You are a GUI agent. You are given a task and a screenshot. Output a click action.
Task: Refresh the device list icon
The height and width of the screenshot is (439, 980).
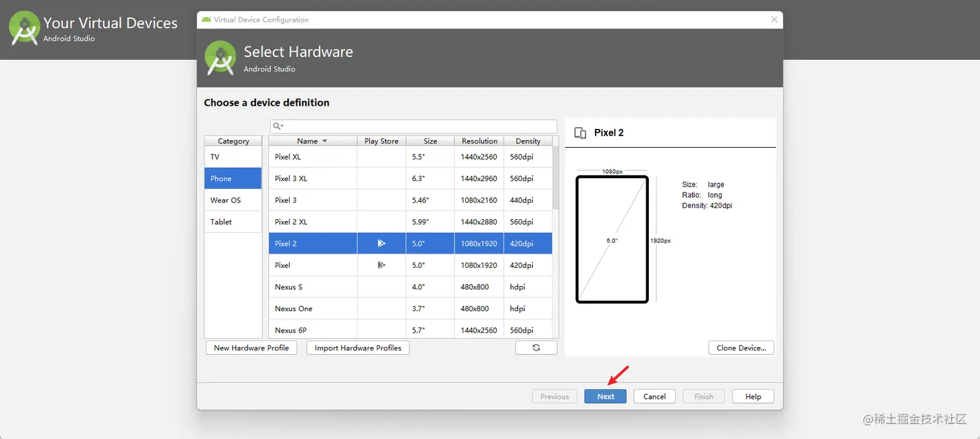click(536, 348)
